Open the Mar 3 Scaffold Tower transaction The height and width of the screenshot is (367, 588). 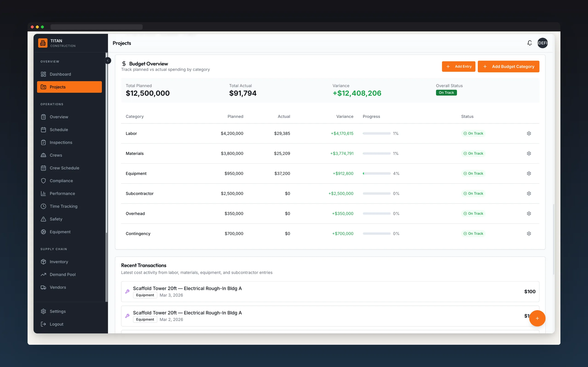(330, 292)
